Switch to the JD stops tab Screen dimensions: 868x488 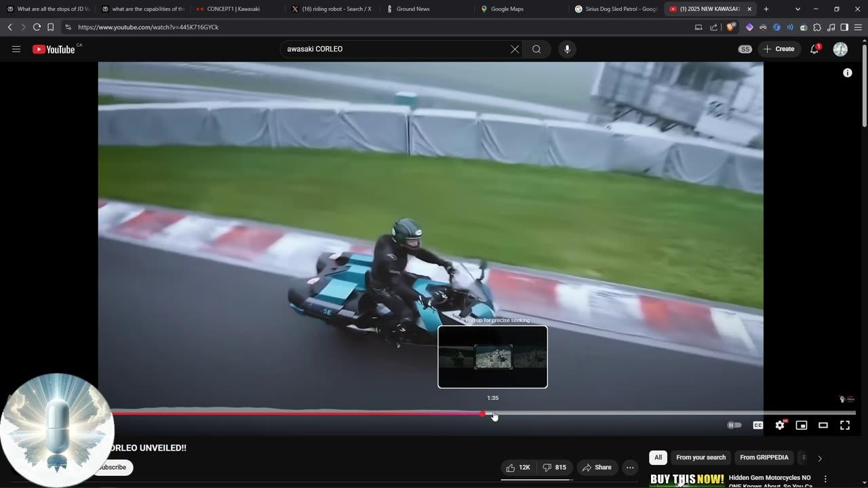(47, 9)
